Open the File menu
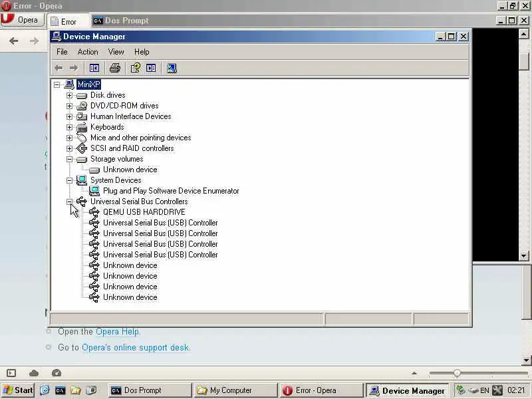The image size is (532, 399). coord(62,52)
